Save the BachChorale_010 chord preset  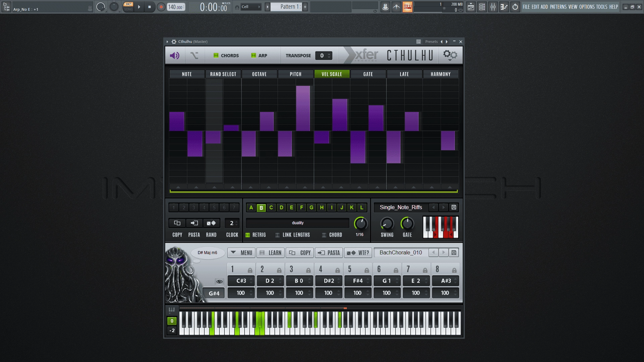454,253
